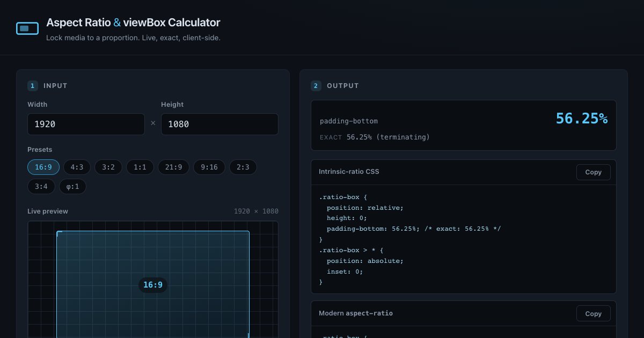The image size is (644, 338).
Task: Select the 2:3 preset
Action: (x=243, y=167)
